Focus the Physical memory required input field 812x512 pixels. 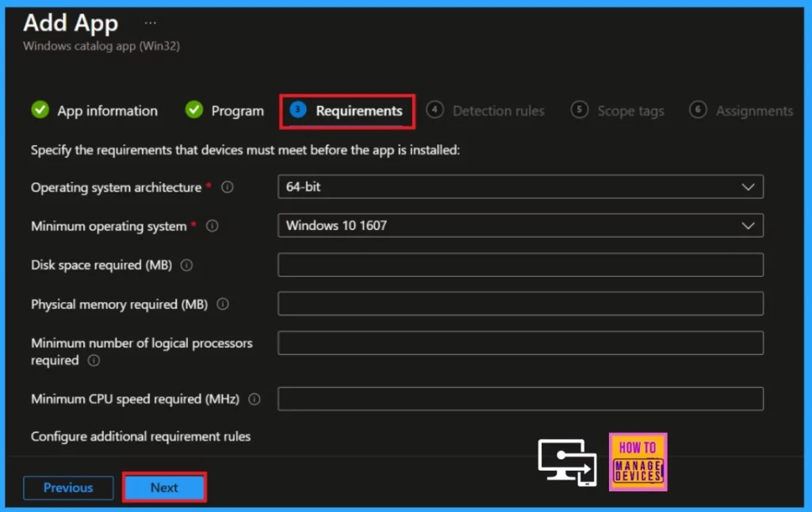tap(520, 304)
